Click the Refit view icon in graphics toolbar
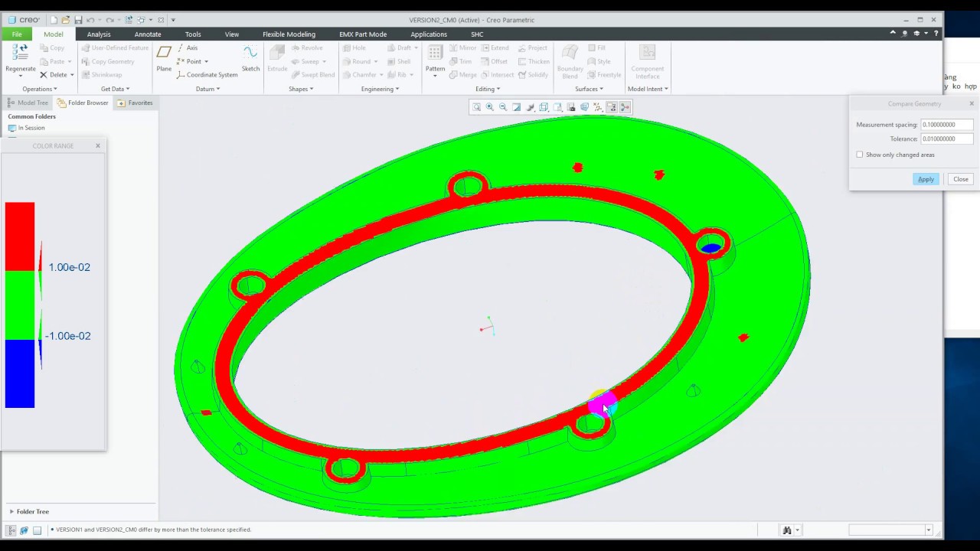This screenshot has width=980, height=551. click(x=476, y=107)
